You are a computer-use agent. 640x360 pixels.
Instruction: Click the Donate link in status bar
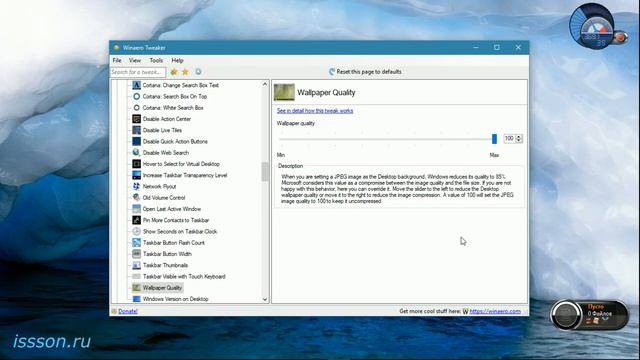click(x=128, y=311)
